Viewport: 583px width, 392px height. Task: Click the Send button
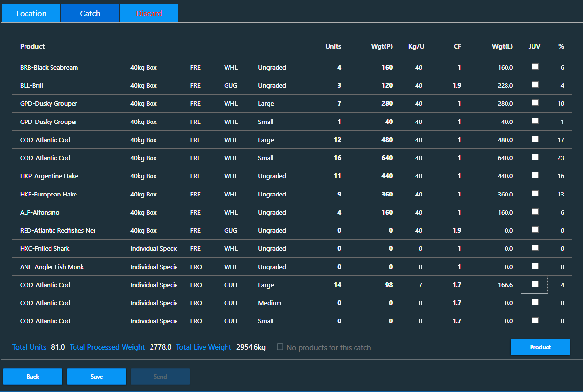[x=160, y=376]
